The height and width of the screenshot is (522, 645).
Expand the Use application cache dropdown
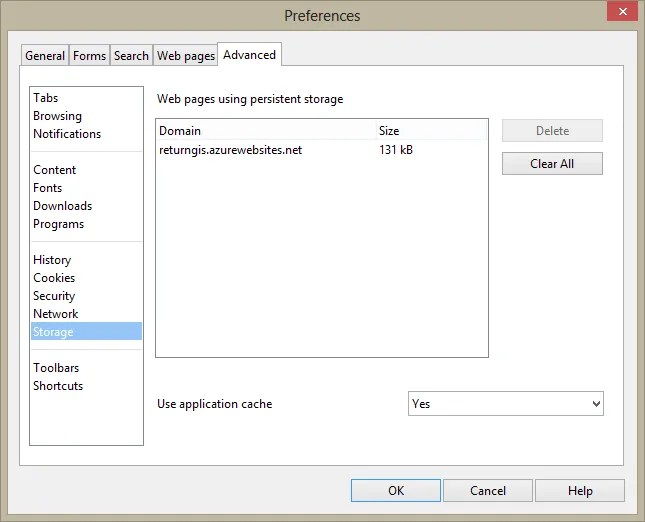click(506, 404)
